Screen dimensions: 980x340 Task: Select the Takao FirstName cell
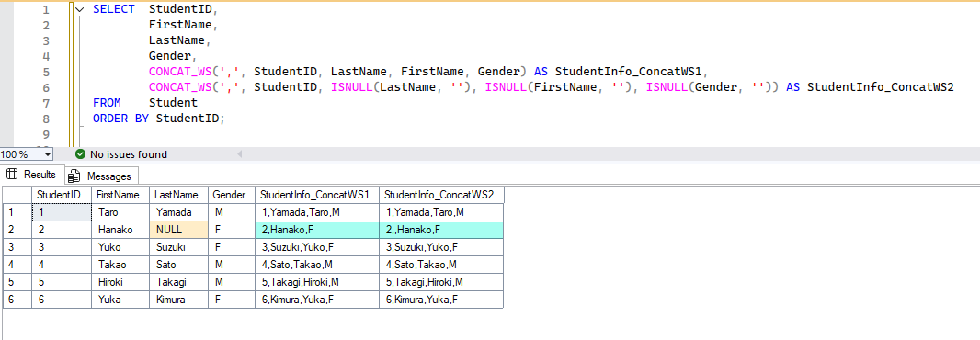tap(120, 265)
